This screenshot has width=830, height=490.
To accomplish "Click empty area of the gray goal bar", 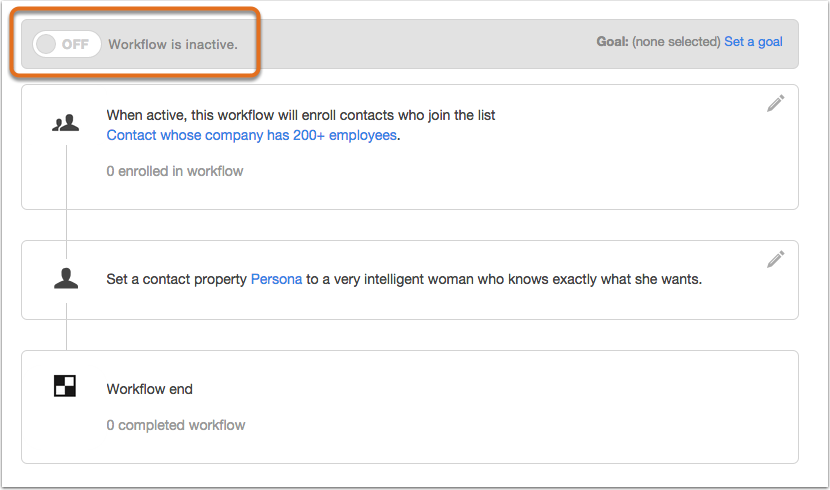I will [423, 44].
